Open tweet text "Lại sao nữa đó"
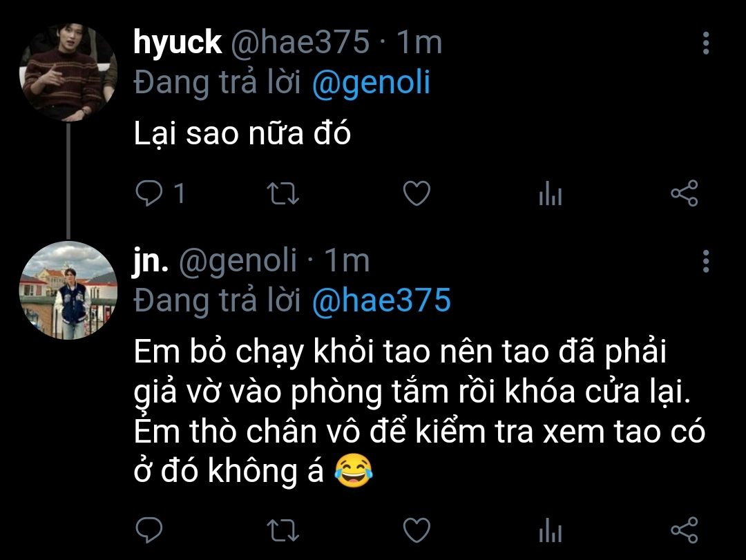The width and height of the screenshot is (746, 560). pos(242,135)
